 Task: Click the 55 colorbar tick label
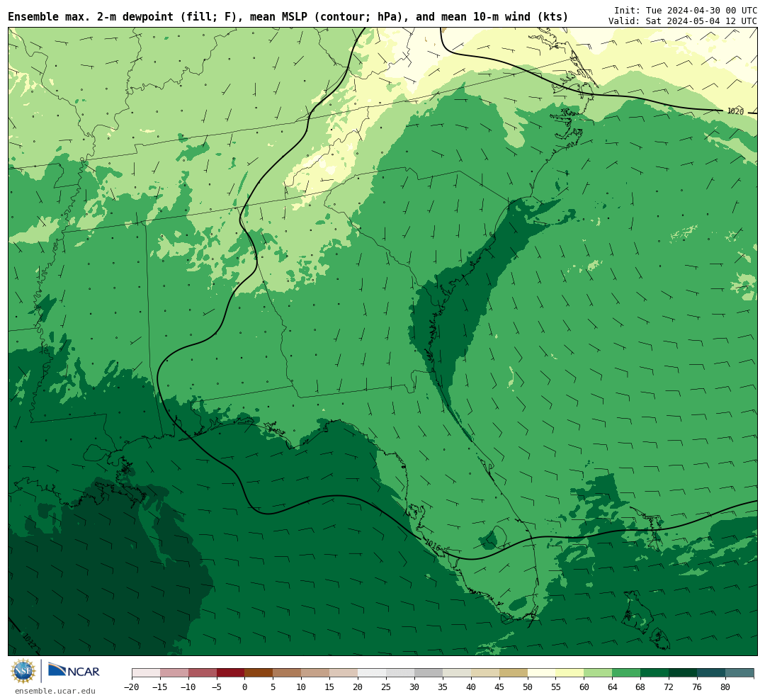[x=556, y=687]
